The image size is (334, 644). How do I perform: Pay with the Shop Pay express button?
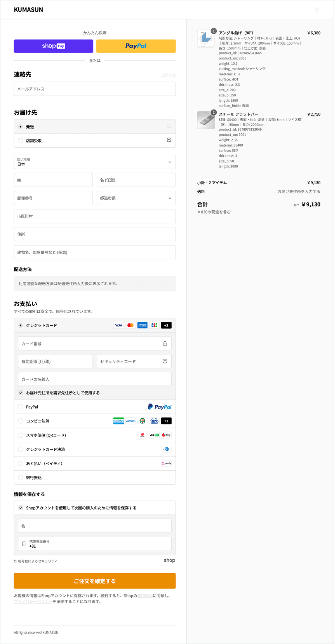[x=54, y=46]
